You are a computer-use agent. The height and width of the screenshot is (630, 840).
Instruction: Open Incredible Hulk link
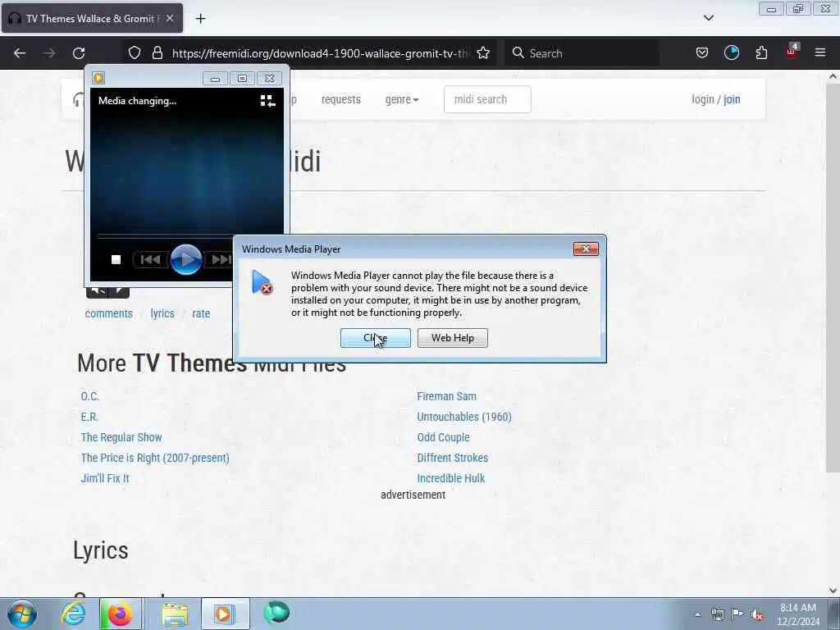[x=451, y=478]
